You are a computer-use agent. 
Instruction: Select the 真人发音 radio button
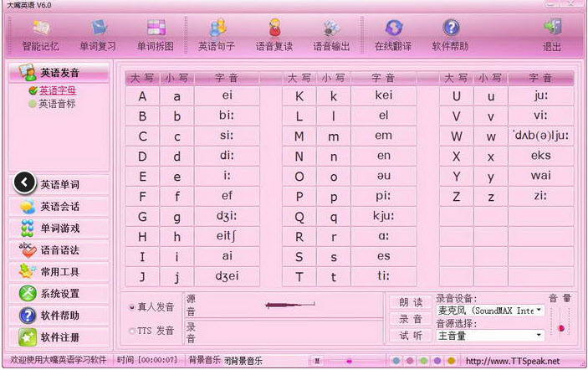[x=133, y=307]
